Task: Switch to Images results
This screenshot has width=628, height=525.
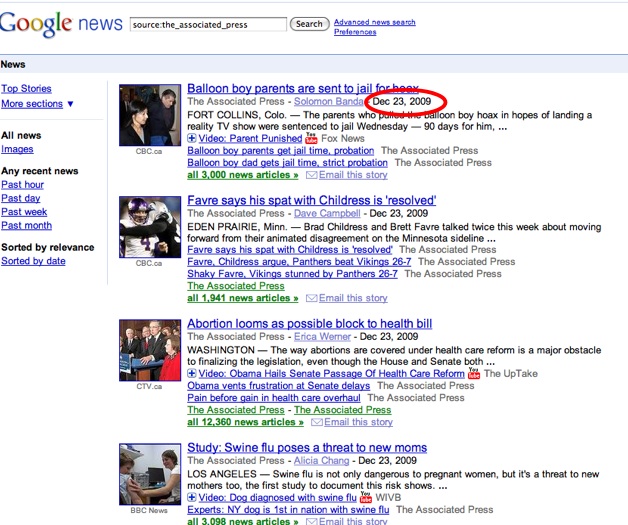Action: [x=17, y=149]
